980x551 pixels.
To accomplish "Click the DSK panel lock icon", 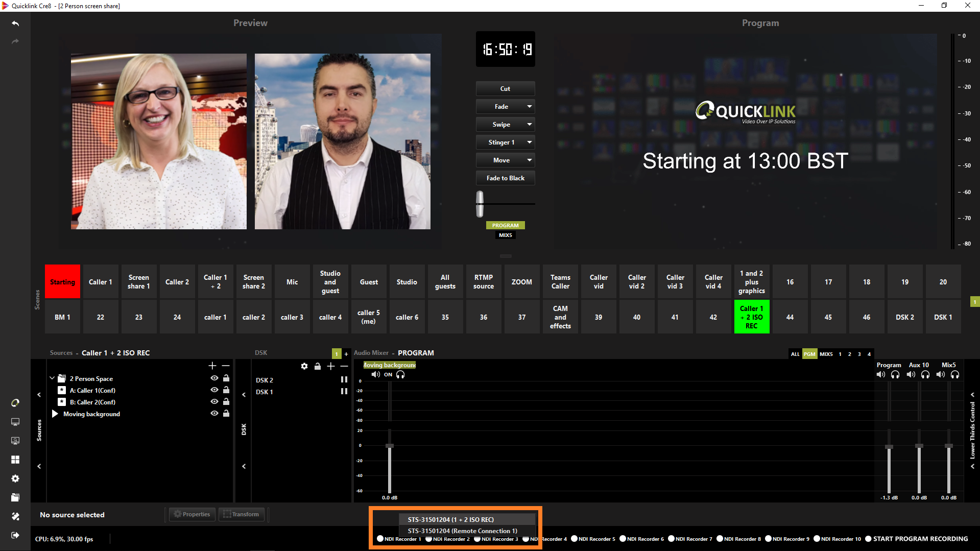I will click(x=318, y=366).
